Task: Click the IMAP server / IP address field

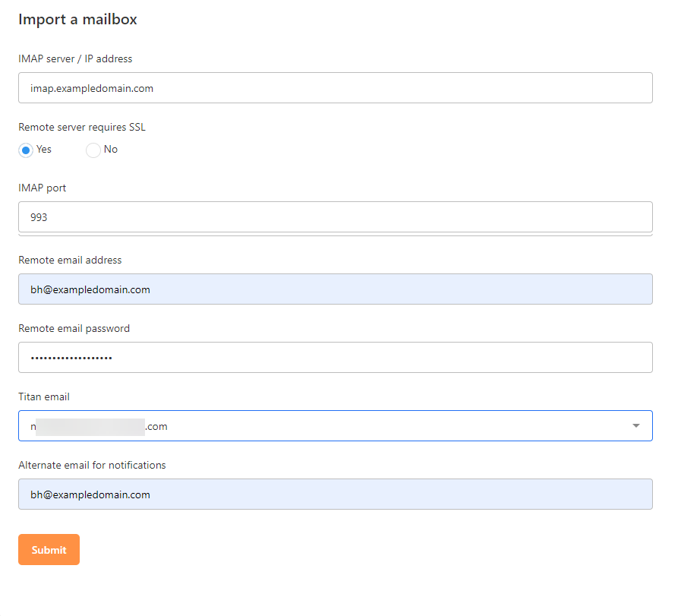Action: click(335, 87)
